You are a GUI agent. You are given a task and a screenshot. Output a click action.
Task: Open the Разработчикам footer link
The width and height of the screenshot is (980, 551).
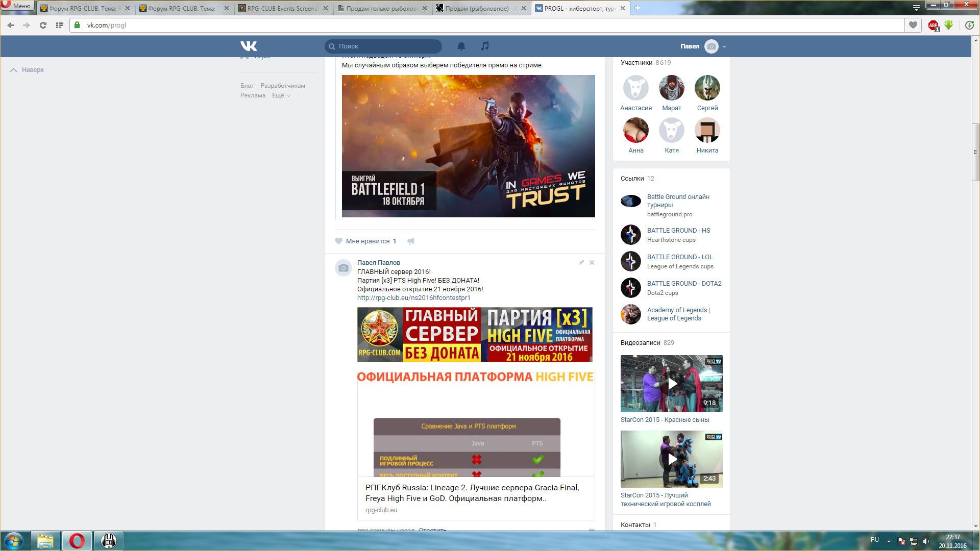[283, 86]
